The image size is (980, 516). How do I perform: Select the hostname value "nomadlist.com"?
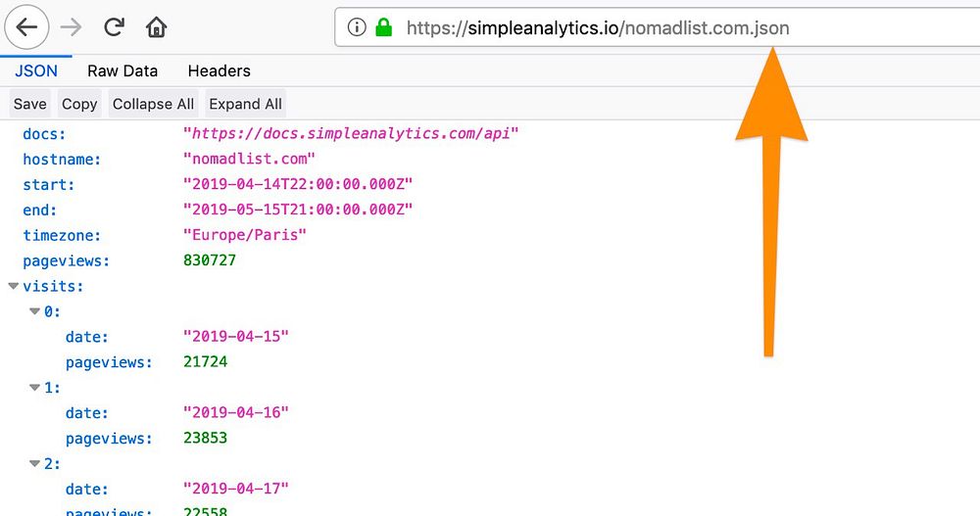tap(249, 159)
